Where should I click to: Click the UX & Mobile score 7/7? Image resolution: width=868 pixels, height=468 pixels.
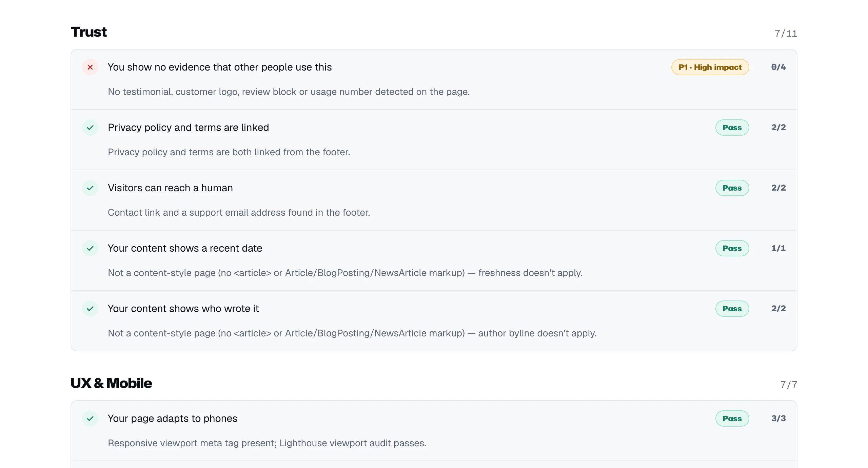tap(789, 385)
